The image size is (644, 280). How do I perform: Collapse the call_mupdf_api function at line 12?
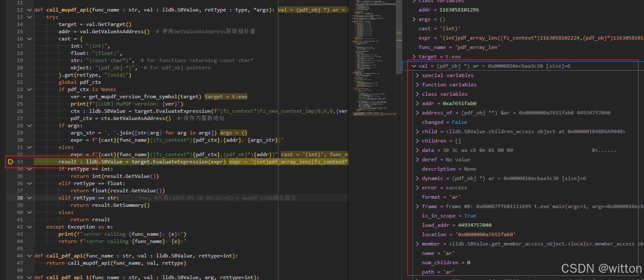pyautogui.click(x=29, y=10)
